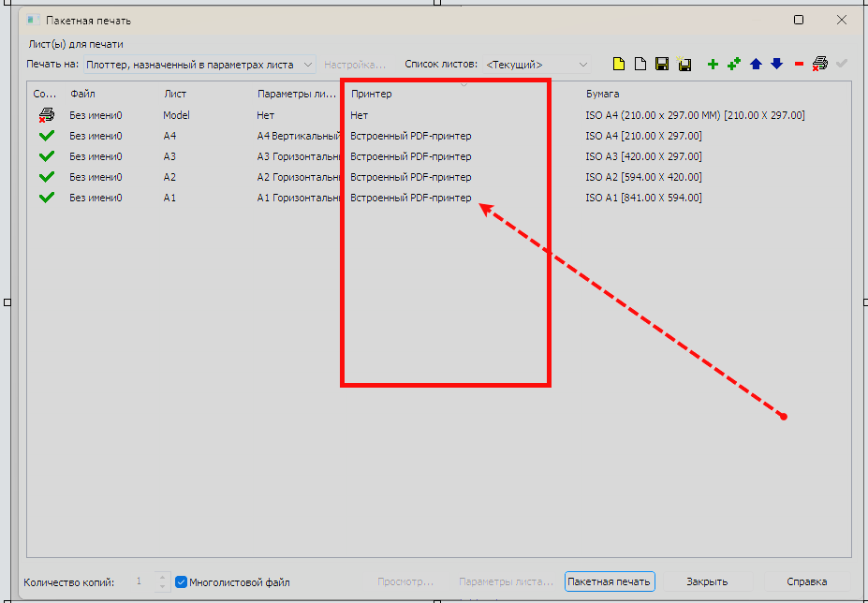
Task: Uncheck the Многолистовой файл checkbox
Action: [x=183, y=582]
